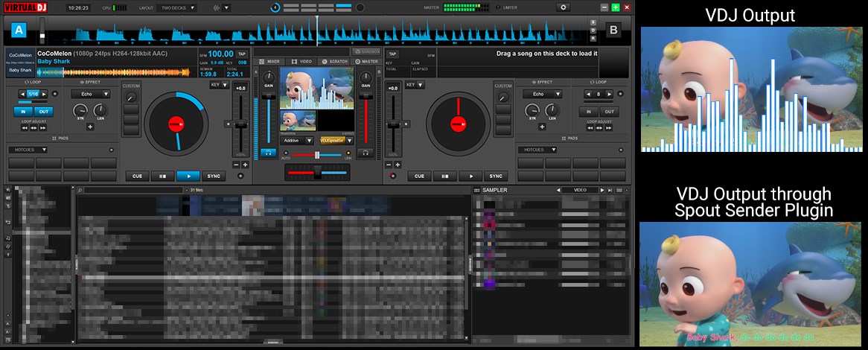Image resolution: width=868 pixels, height=350 pixels.
Task: Open the deck B KEY dropdown
Action: 415,86
